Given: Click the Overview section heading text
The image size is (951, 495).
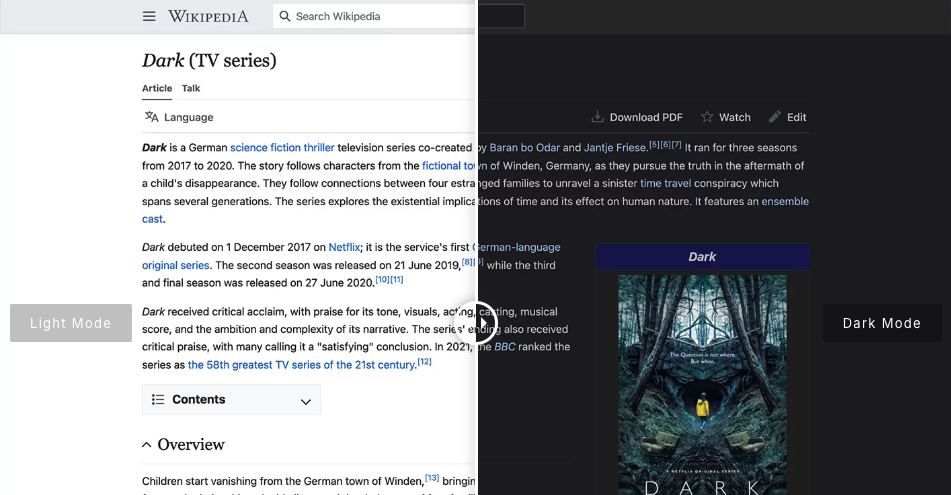Looking at the screenshot, I should pyautogui.click(x=191, y=445).
